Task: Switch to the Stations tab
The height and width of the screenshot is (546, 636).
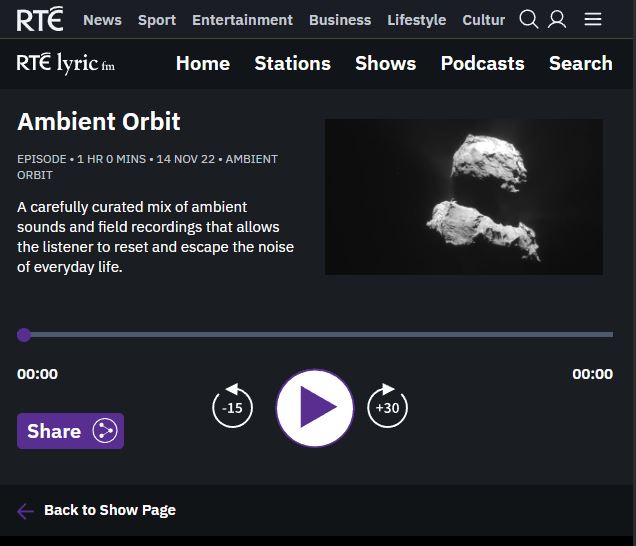Action: coord(292,63)
